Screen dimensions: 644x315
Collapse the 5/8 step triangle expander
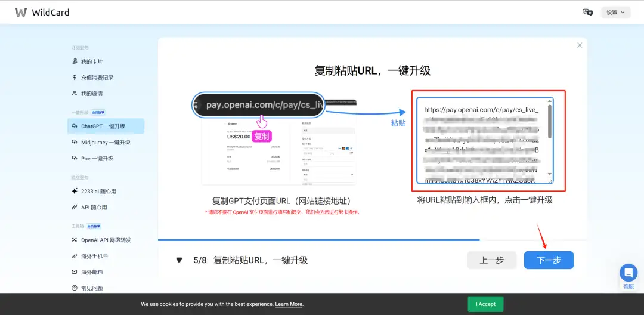click(x=179, y=260)
